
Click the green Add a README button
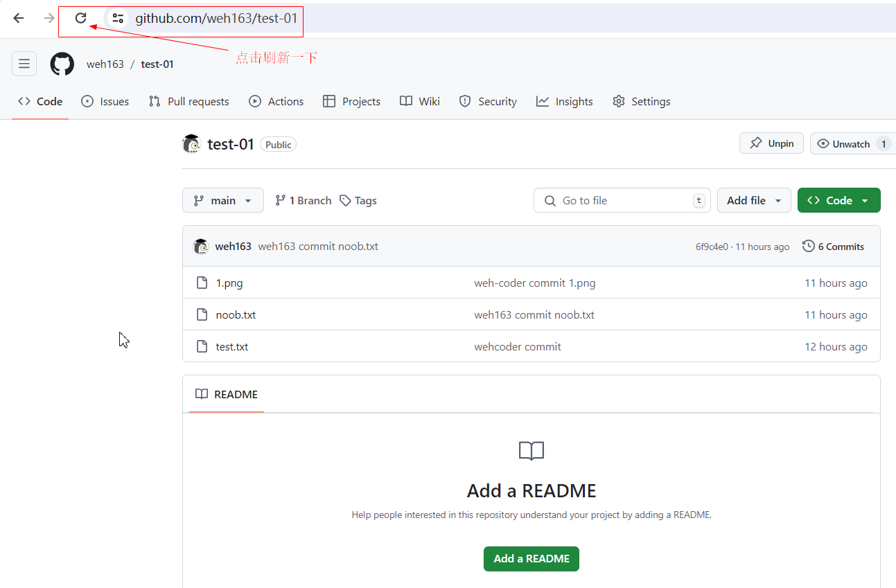[532, 559]
